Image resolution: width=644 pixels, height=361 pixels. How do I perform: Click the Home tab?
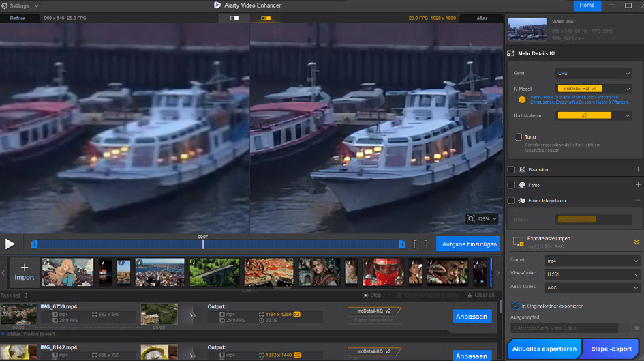click(587, 5)
